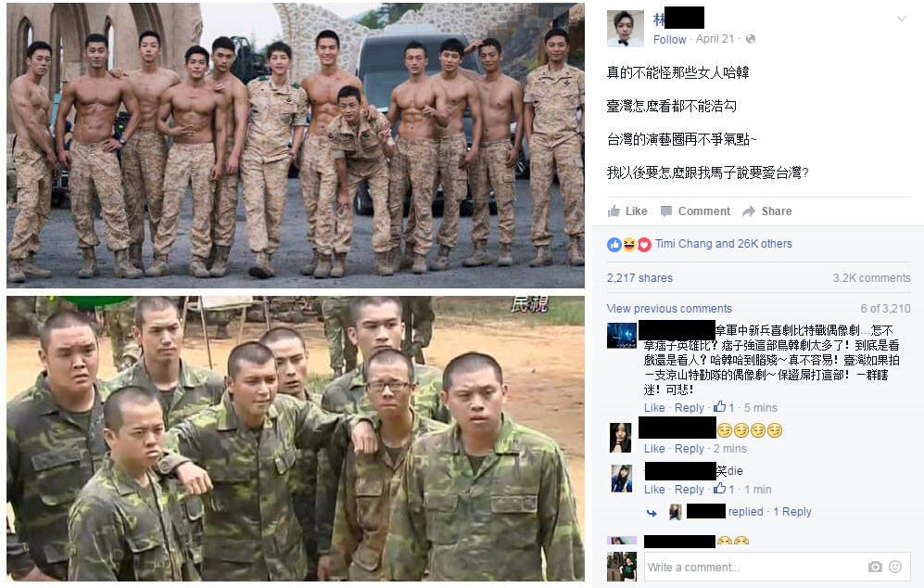Open the 3.2K comments link
The width and height of the screenshot is (924, 588).
[871, 278]
